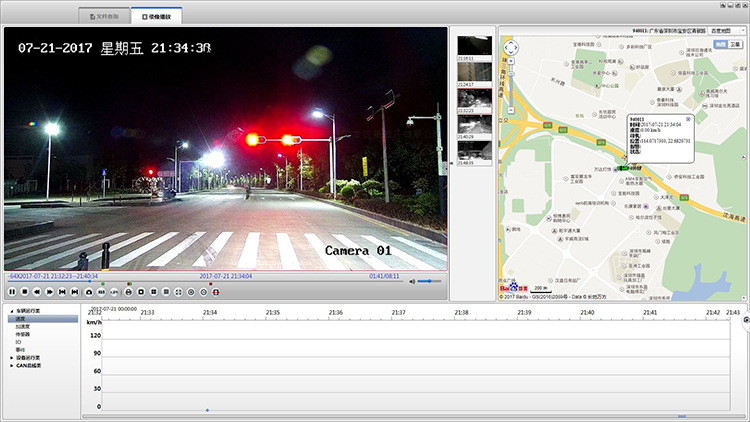Expand the CAN总线类 tree node
The height and width of the screenshot is (422, 750).
coord(12,364)
